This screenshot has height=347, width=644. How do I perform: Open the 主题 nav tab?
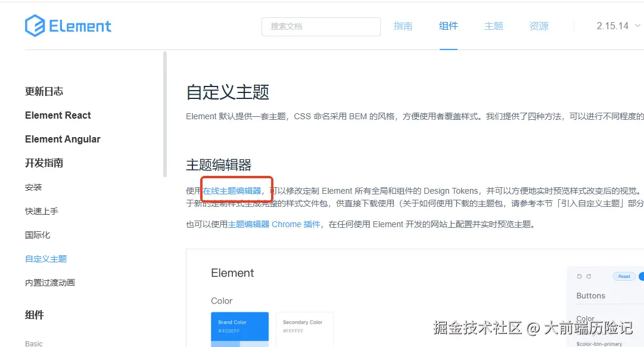pyautogui.click(x=493, y=26)
